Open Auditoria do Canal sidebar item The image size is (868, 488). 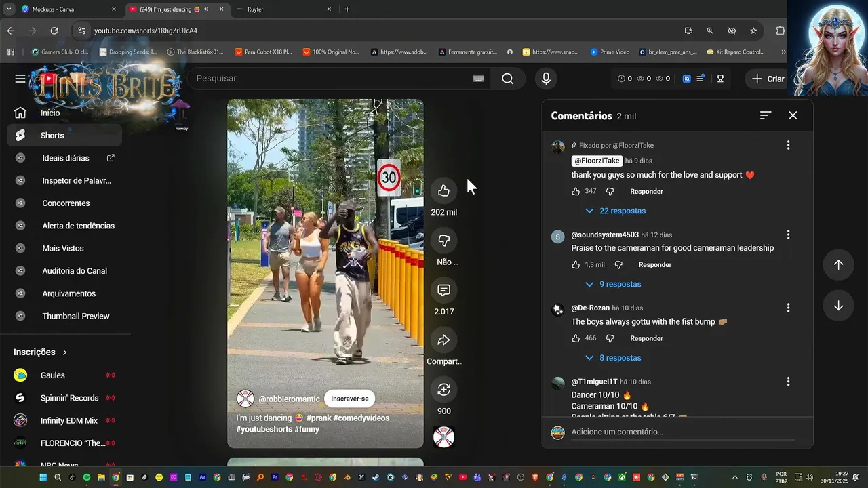64,271
